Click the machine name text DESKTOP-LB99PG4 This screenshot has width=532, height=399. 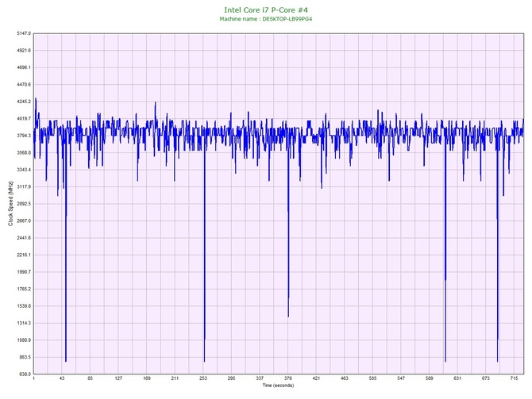coord(287,19)
